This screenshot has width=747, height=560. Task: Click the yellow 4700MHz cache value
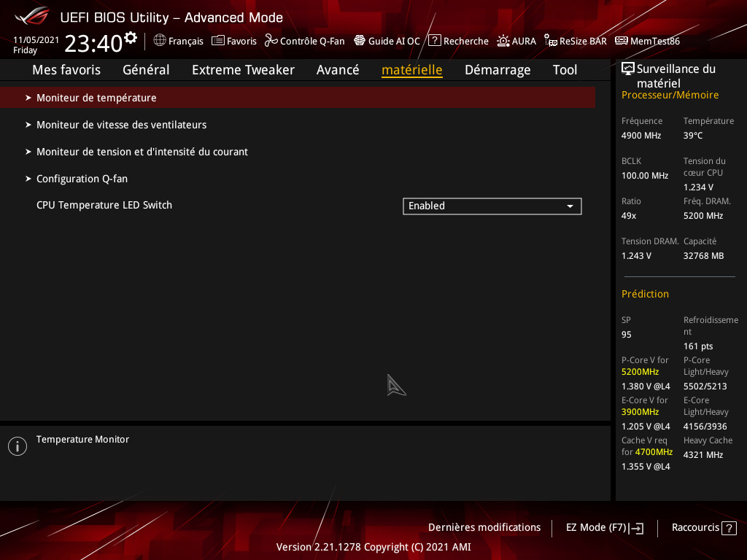pos(654,452)
